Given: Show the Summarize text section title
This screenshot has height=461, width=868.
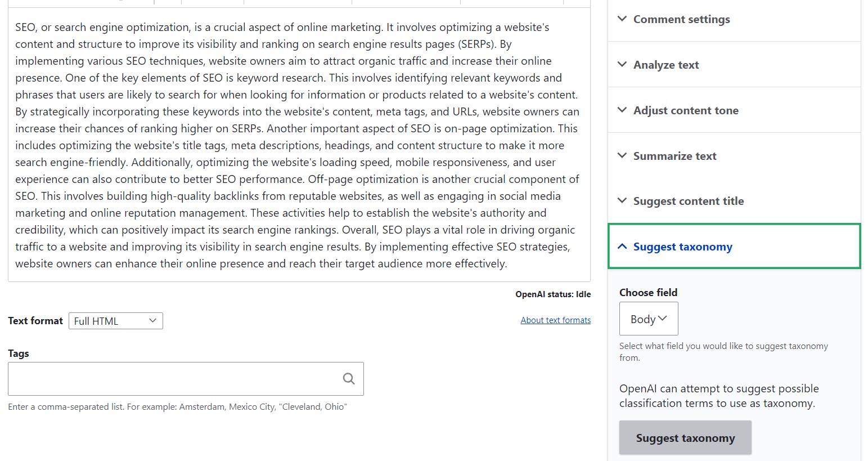Looking at the screenshot, I should [x=674, y=156].
